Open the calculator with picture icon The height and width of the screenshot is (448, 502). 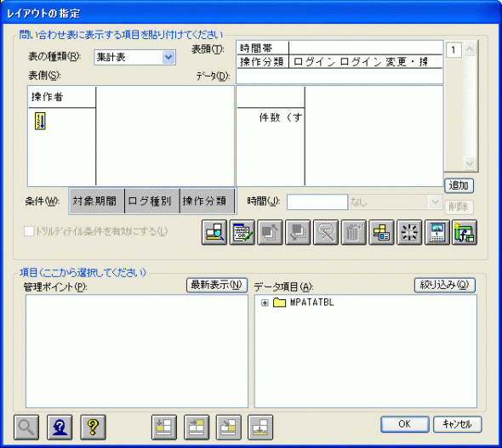coord(437,232)
